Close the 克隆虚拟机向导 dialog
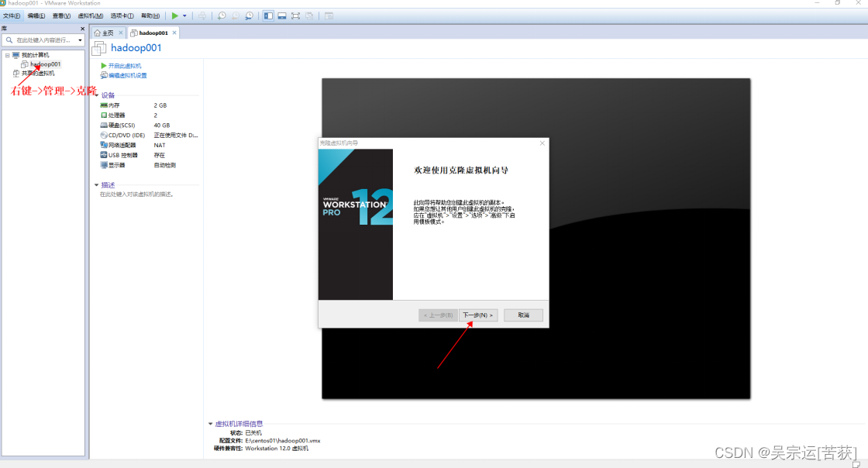Viewport: 868px width, 468px height. tap(542, 143)
